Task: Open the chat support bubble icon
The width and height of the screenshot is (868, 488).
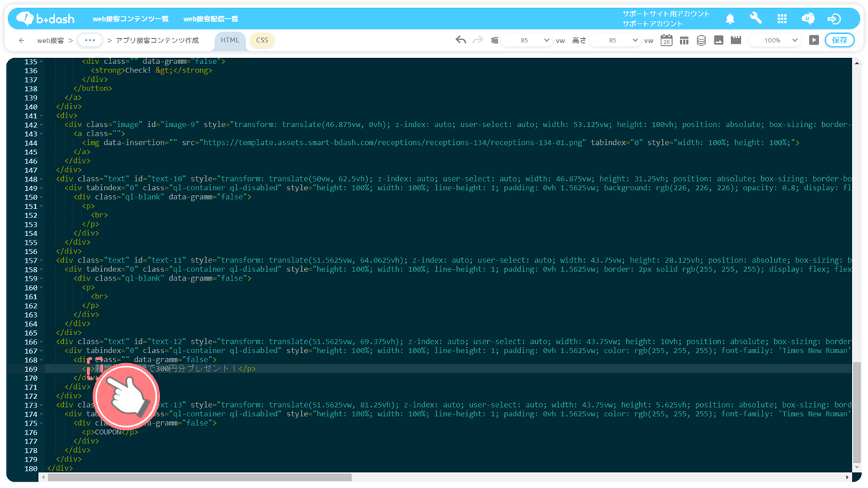Action: click(808, 19)
